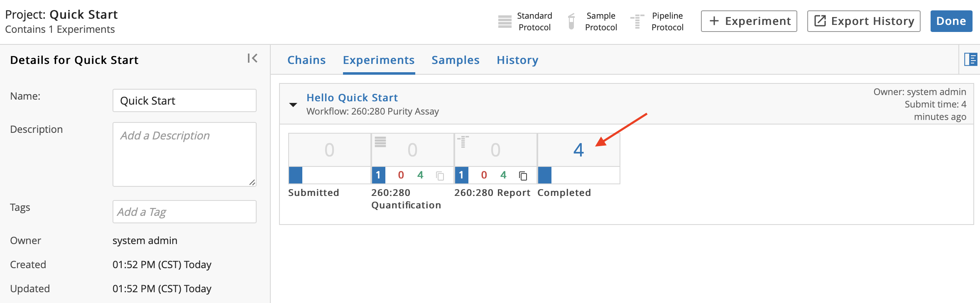Viewport: 980px width, 303px height.
Task: Click the red 0 under 260:280 Report
Action: coord(484,175)
